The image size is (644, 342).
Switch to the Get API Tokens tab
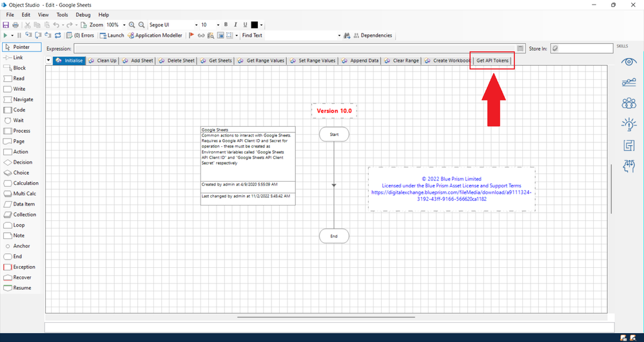493,61
